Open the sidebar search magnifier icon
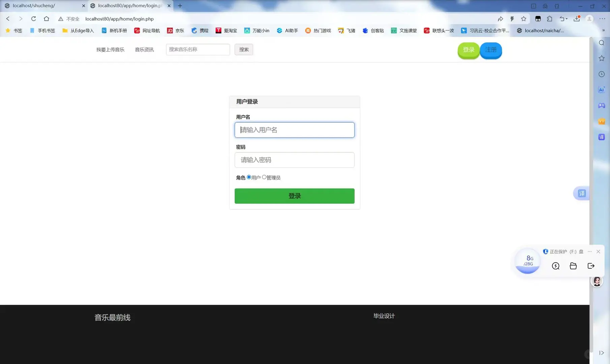 (602, 43)
